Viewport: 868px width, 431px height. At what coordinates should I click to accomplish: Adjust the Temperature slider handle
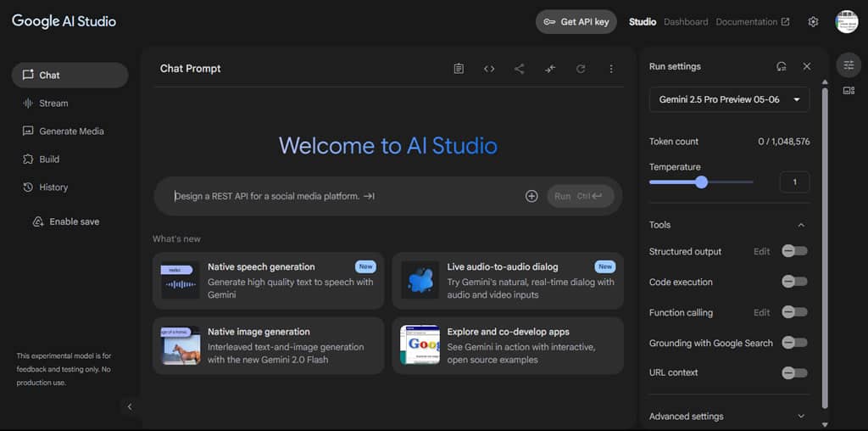(701, 182)
